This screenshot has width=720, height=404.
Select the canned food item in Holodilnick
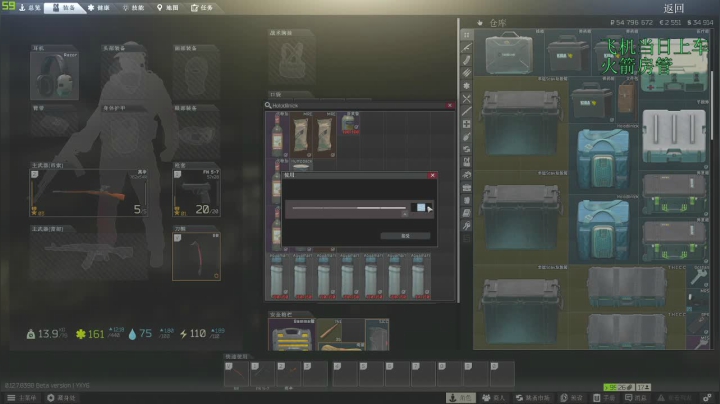[x=349, y=123]
